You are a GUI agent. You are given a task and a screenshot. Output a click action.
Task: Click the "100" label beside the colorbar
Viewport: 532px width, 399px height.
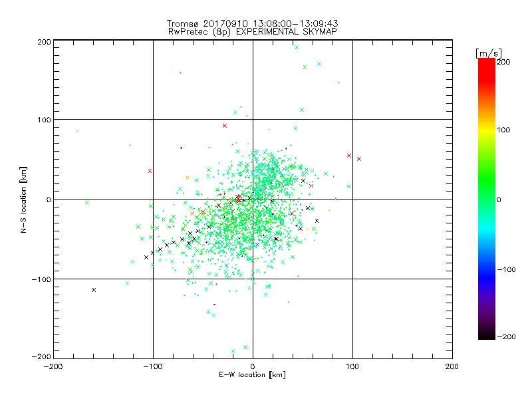coord(503,130)
